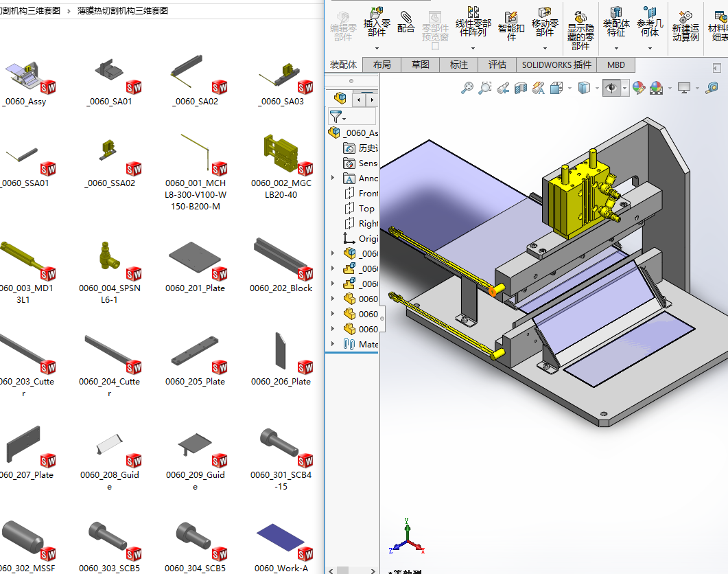The height and width of the screenshot is (574, 728).
Task: Click the View Orientation cube icon
Action: coord(556,87)
